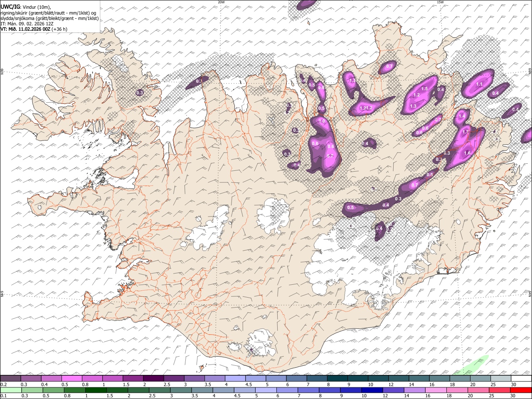Image resolution: width=532 pixels, height=399 pixels.
Task: Click the '1.7' snowfall value on the map
Action: 465,132
